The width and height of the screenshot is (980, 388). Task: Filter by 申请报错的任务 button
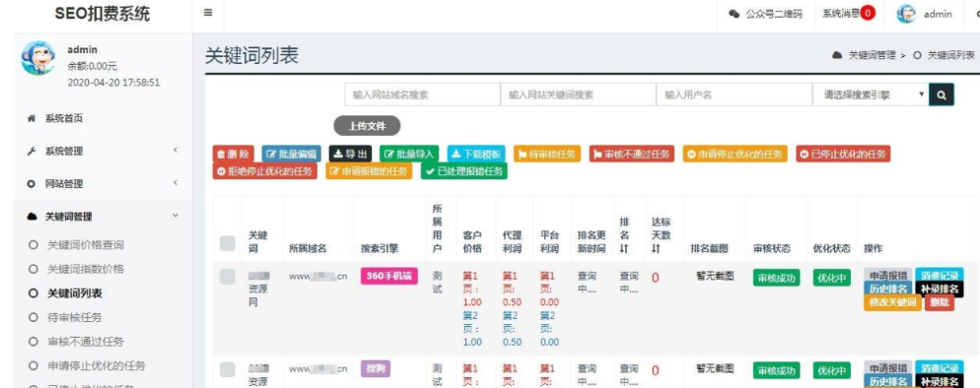pyautogui.click(x=369, y=171)
